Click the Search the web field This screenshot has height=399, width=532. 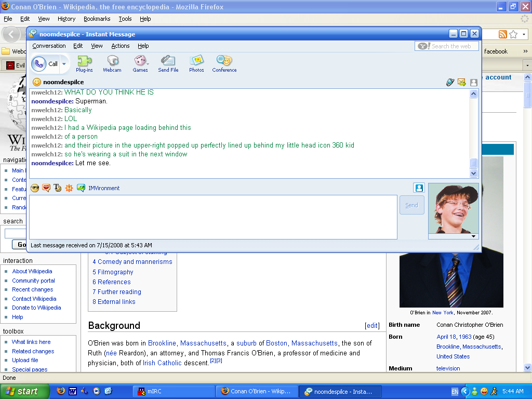point(446,46)
